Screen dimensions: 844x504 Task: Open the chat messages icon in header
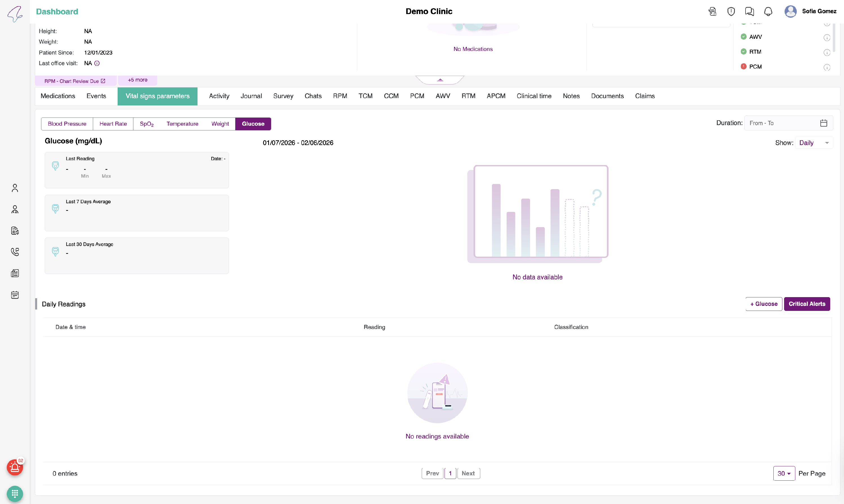(x=749, y=12)
